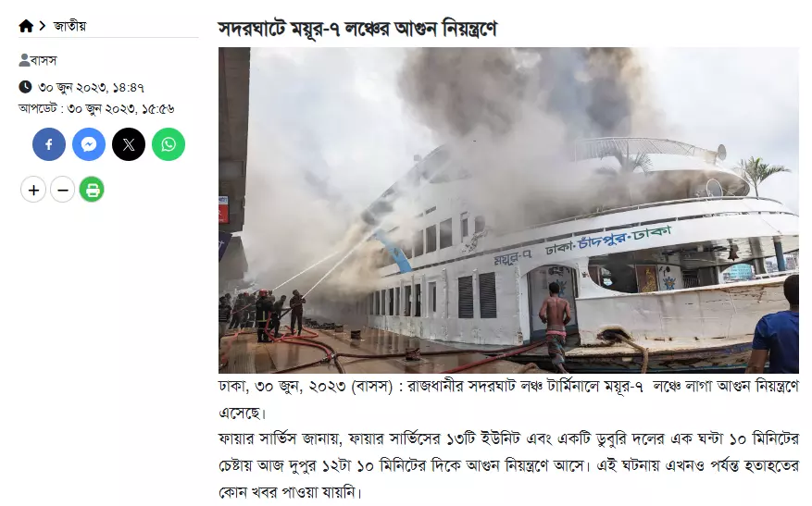Increase font size with plus button
Screen dimensions: 812x506
[33, 190]
